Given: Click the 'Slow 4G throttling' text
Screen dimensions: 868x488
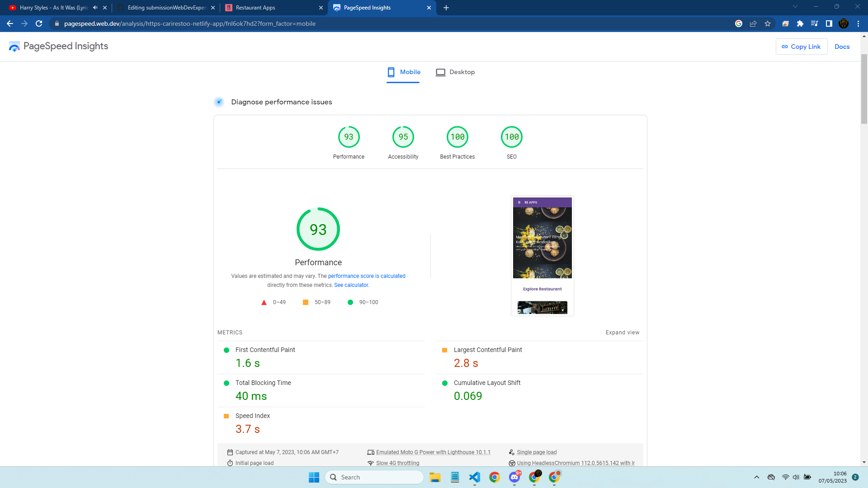Looking at the screenshot, I should click(x=397, y=463).
